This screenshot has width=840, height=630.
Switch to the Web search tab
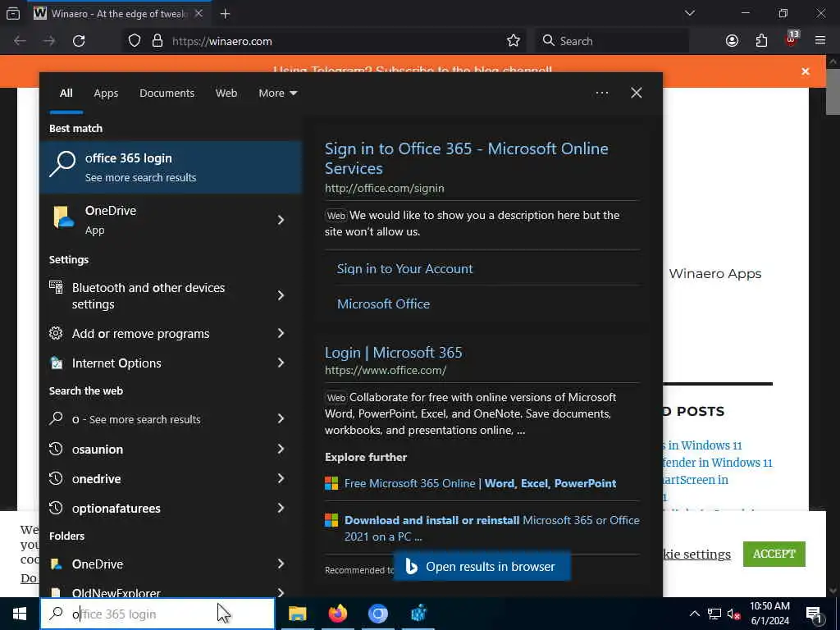[x=226, y=94]
